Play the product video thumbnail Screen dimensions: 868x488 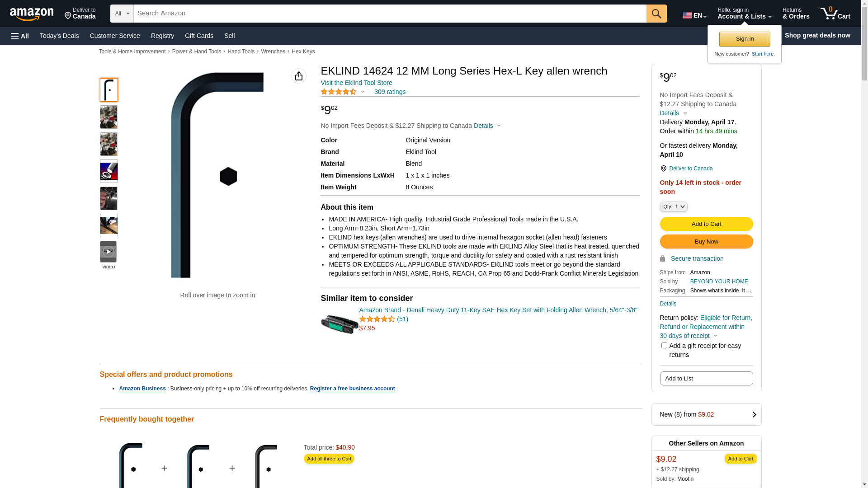click(108, 252)
